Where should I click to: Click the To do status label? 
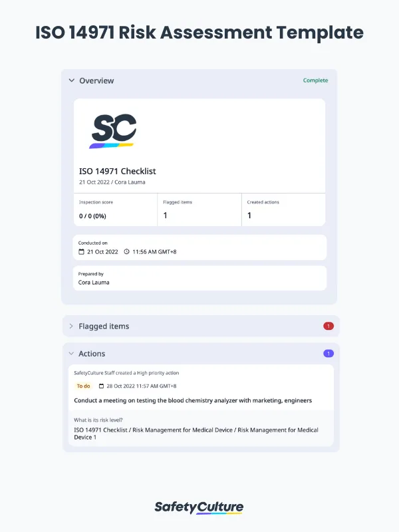coord(83,386)
